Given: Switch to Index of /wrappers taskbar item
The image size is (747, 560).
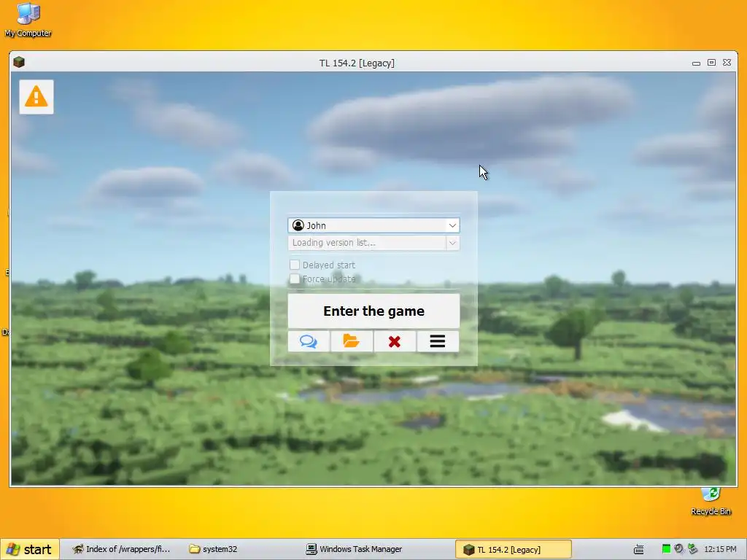Looking at the screenshot, I should 121,549.
